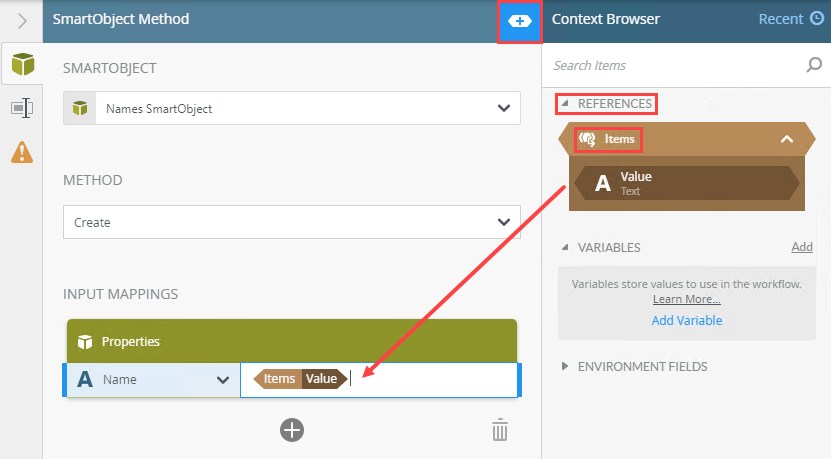The image size is (831, 459).
Task: Open the warning errors tab
Action: point(21,152)
